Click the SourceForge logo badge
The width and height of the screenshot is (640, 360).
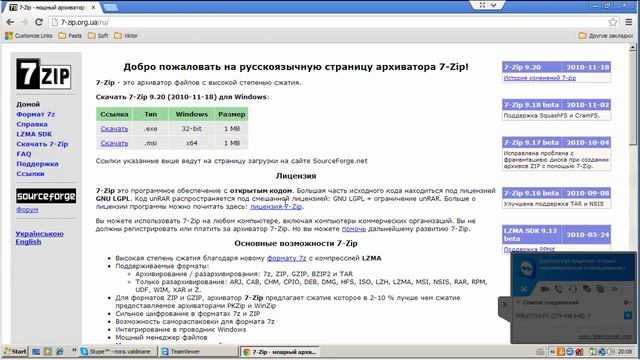pos(46,196)
